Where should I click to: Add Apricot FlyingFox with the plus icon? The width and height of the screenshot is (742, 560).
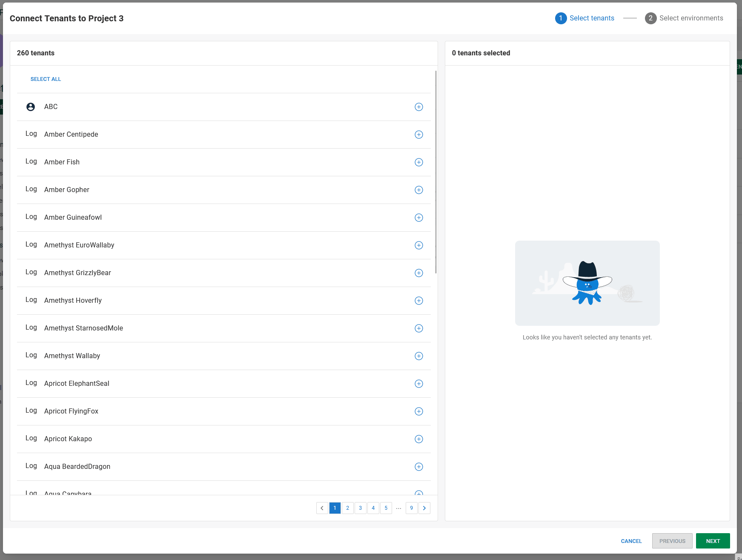[419, 411]
